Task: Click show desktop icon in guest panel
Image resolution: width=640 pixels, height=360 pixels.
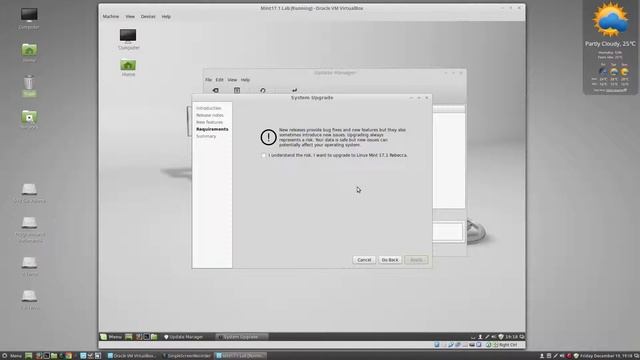Action: [x=129, y=337]
